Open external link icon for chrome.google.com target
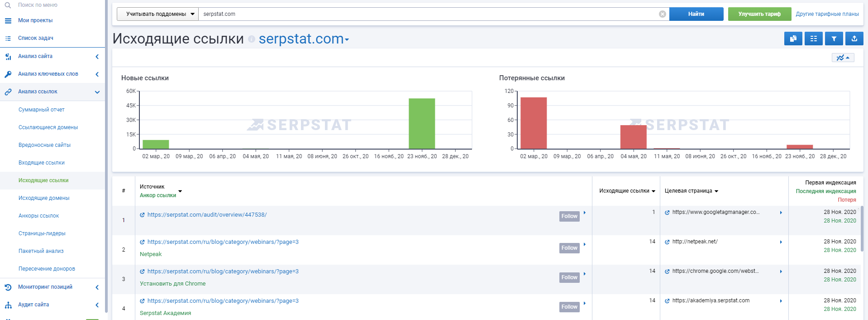This screenshot has width=868, height=320. [x=667, y=271]
